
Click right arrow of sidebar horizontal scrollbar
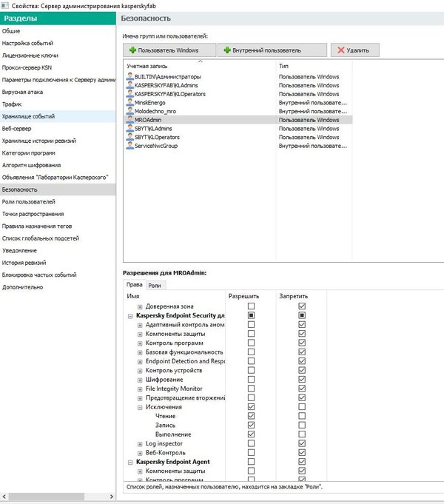click(x=112, y=497)
